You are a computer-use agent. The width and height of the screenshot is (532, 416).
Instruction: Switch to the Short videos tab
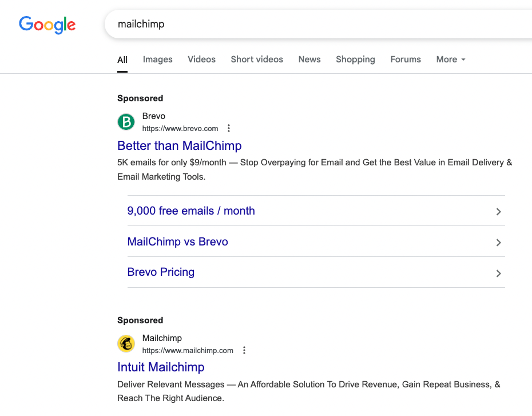click(257, 60)
